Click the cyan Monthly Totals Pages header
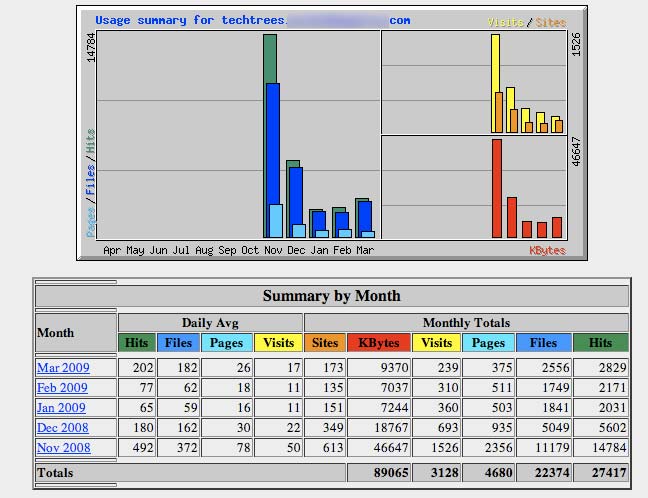Screen dimensions: 648x498 [x=488, y=343]
